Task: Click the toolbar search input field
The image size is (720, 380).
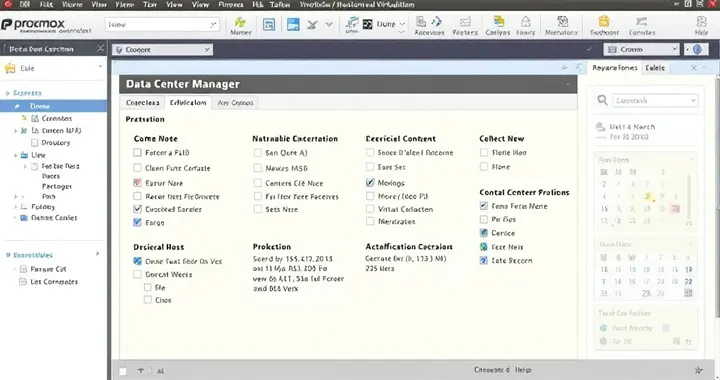Action: [162, 24]
